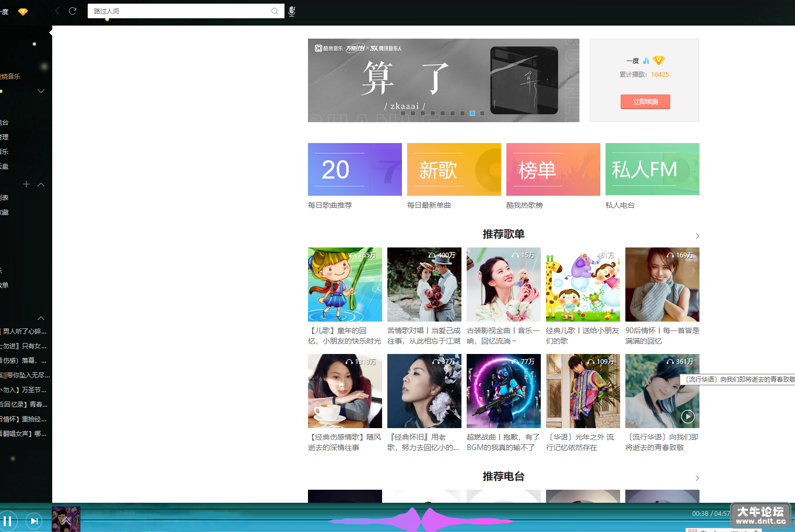Open the 古装影视金曲 playlist cover

504,285
